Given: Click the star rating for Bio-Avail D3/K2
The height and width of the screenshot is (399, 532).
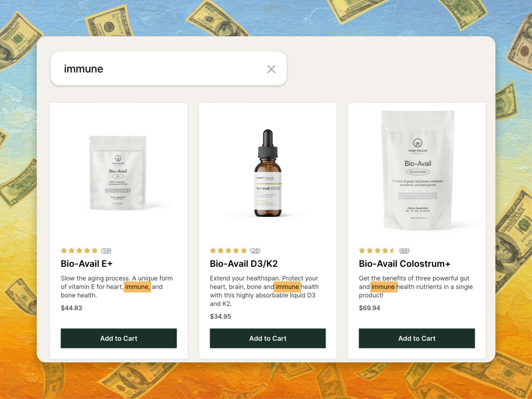Looking at the screenshot, I should coord(228,250).
